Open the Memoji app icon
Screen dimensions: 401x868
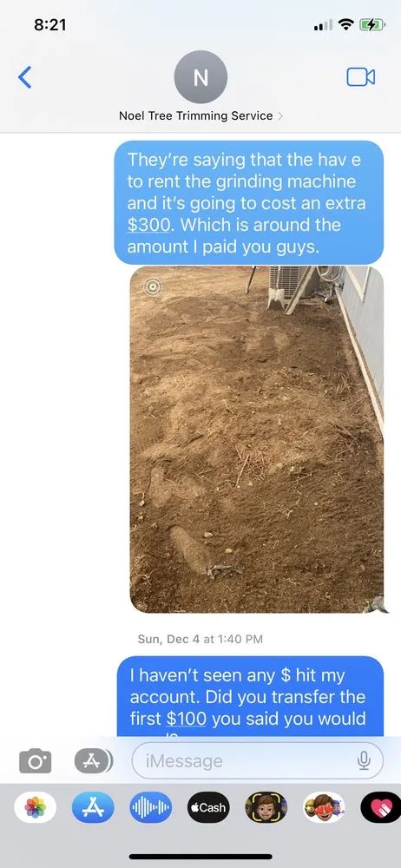(x=266, y=807)
